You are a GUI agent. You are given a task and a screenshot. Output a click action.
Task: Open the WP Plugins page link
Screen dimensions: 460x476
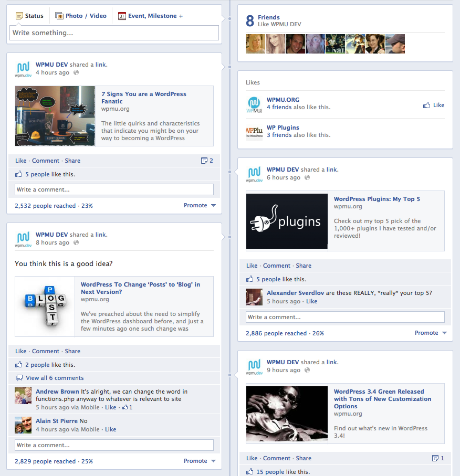coord(283,128)
